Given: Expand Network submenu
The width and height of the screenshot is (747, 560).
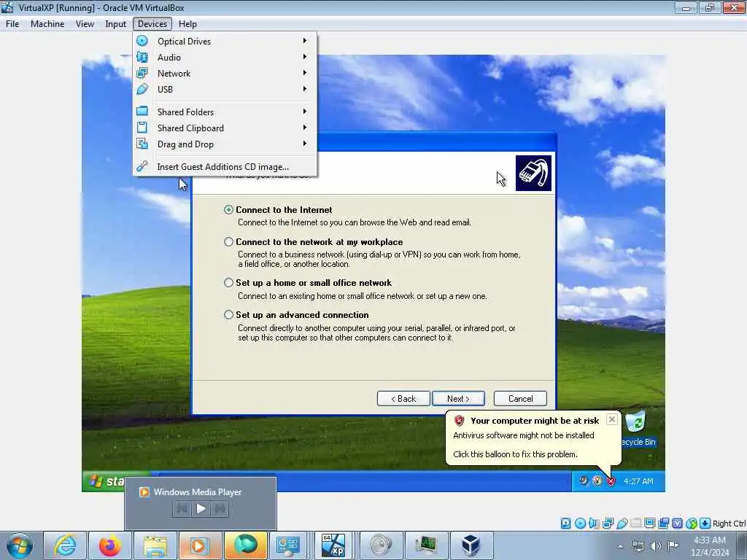Looking at the screenshot, I should [304, 72].
